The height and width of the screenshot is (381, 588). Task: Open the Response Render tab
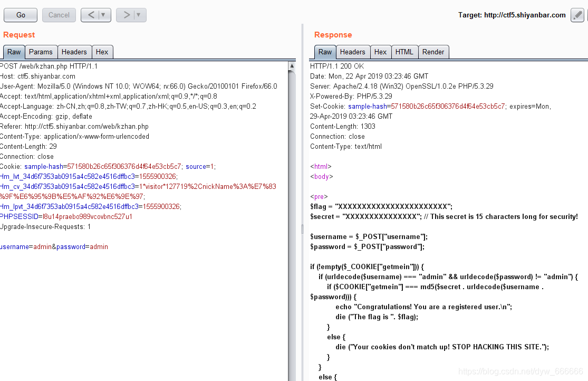point(433,52)
